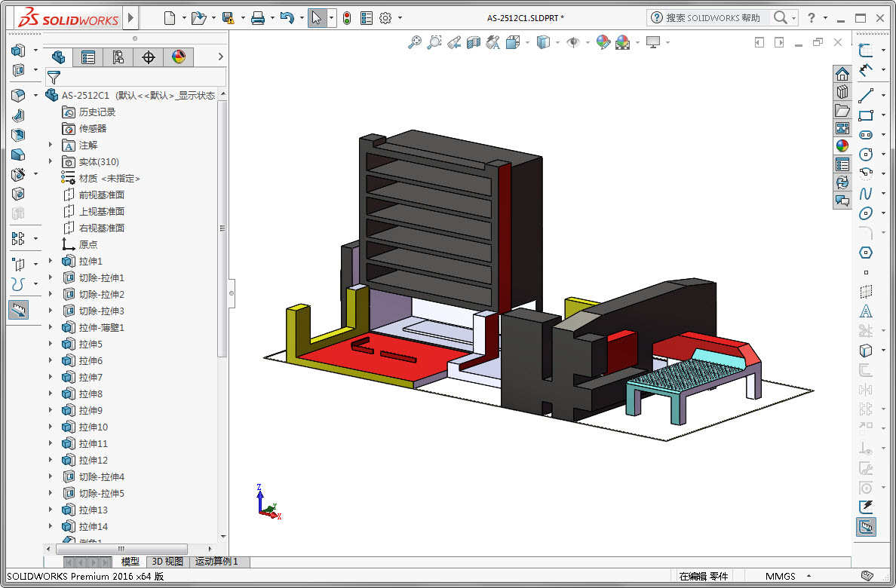This screenshot has height=588, width=896.
Task: Open View Orientation cube icon
Action: (x=513, y=42)
